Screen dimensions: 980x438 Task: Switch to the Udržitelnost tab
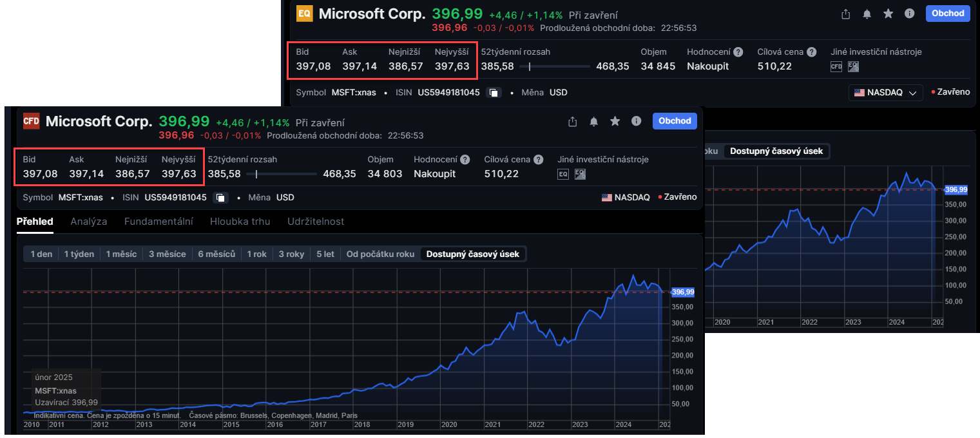click(316, 222)
